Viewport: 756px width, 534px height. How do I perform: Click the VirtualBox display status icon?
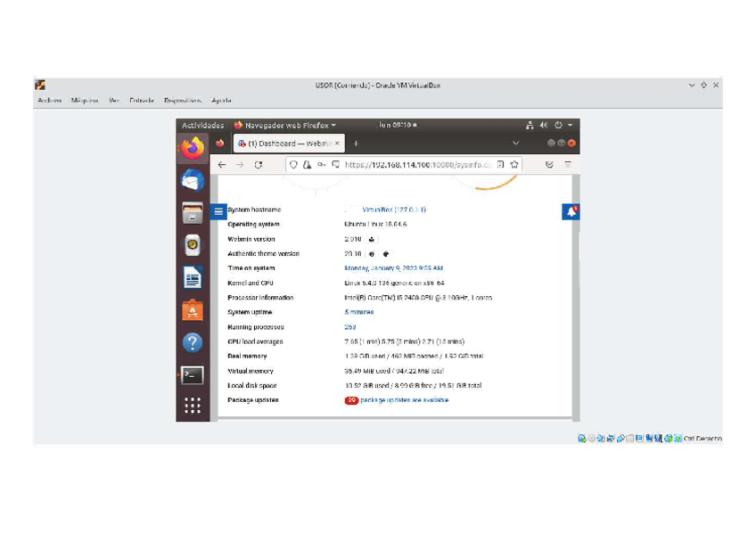639,438
